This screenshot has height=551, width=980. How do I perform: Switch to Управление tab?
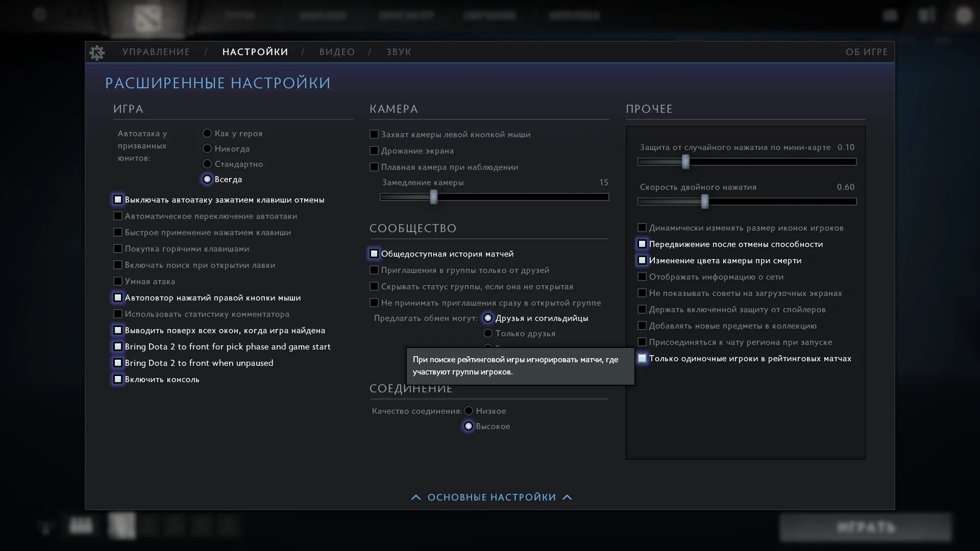click(156, 52)
